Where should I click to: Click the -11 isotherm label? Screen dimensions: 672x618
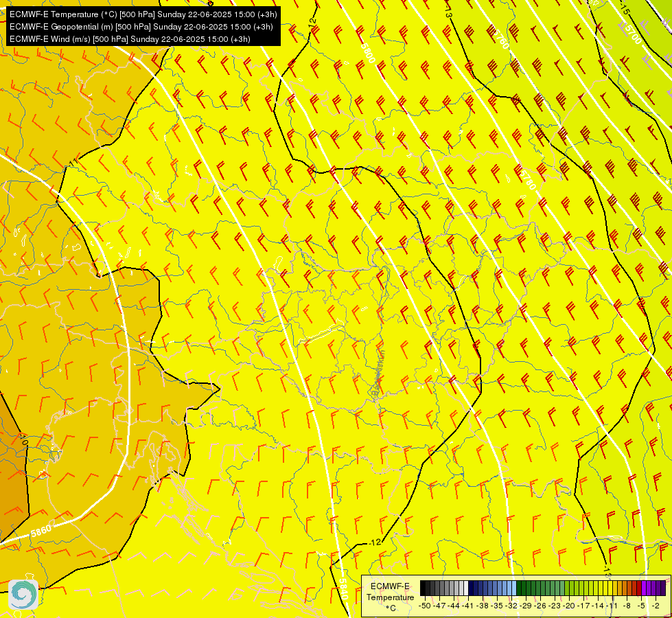[x=73, y=163]
